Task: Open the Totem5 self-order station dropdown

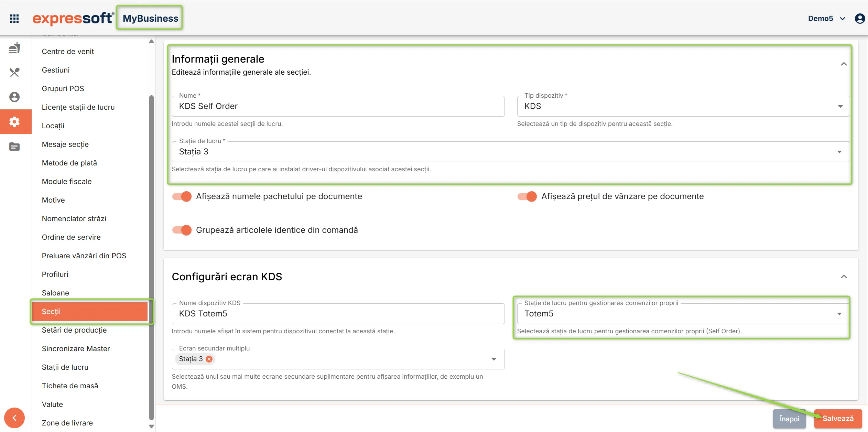Action: (x=683, y=314)
